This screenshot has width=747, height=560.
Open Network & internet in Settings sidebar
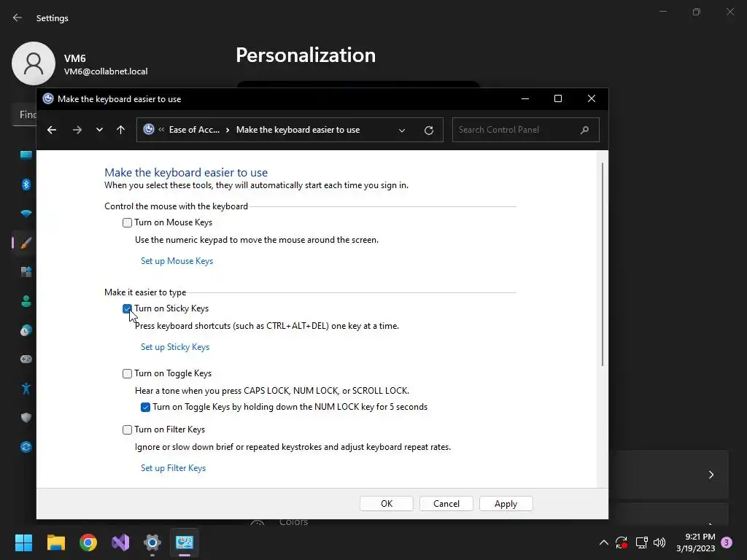(x=26, y=214)
